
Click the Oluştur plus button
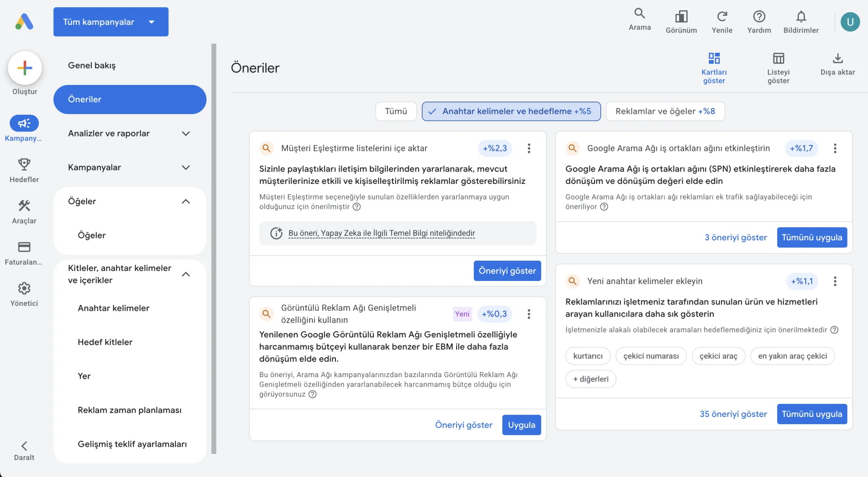pyautogui.click(x=25, y=68)
